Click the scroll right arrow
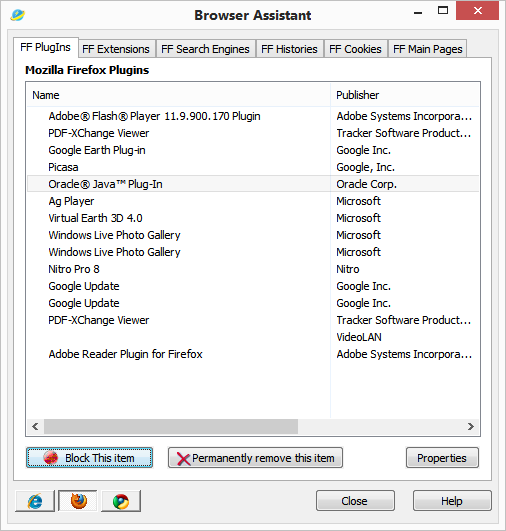506x531 pixels. tap(471, 426)
